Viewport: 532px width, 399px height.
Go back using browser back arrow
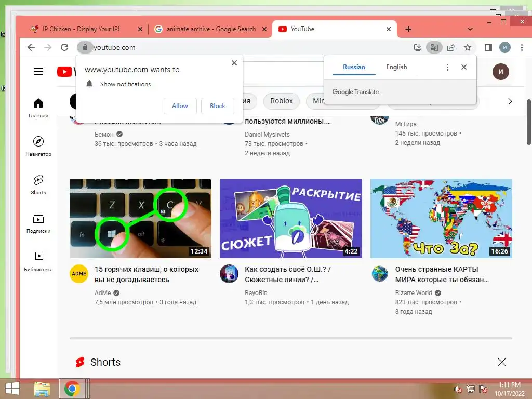tap(31, 47)
